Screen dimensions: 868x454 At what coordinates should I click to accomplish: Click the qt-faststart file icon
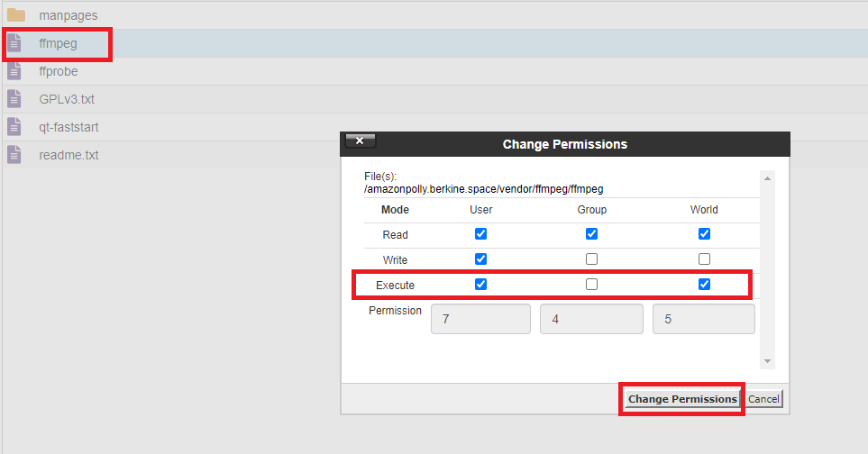tap(14, 127)
